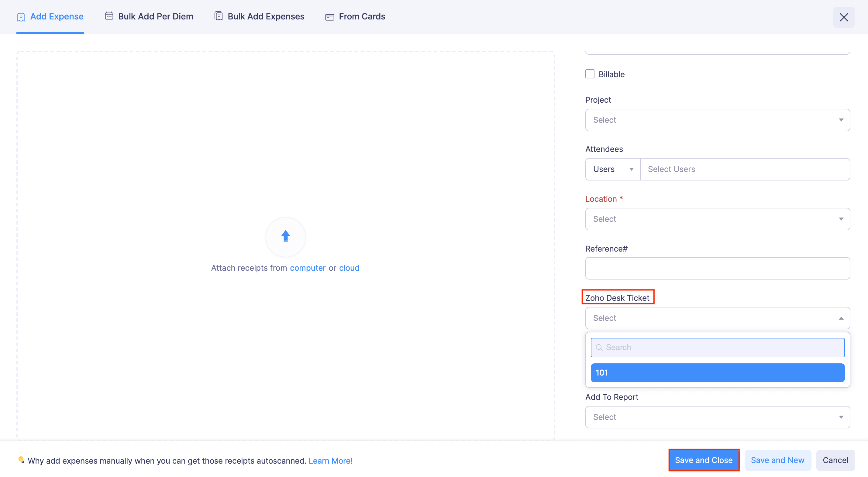Screen dimensions: 868x477
Task: Click the lightbulb icon near autoscan tip
Action: tap(21, 460)
